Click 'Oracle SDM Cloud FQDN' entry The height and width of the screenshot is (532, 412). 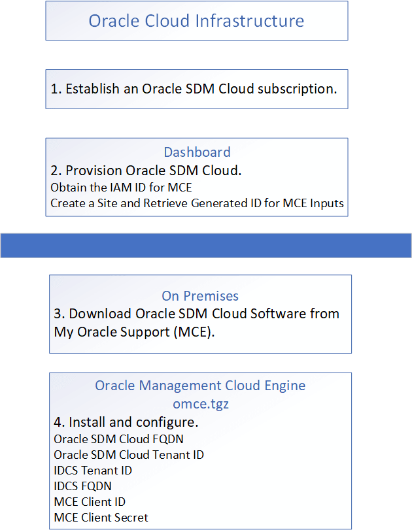(118, 439)
